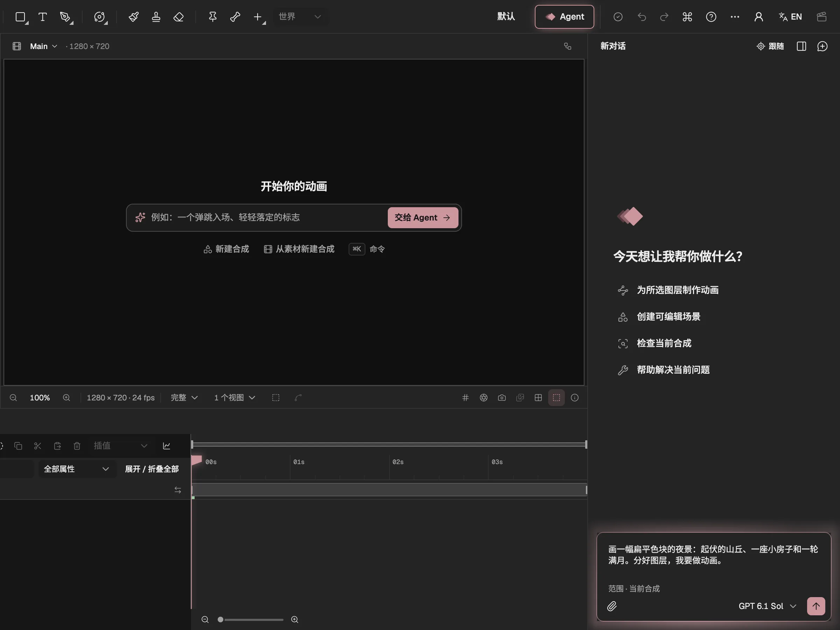Select the Pin tool
Screen dimensions: 840x630
[213, 17]
